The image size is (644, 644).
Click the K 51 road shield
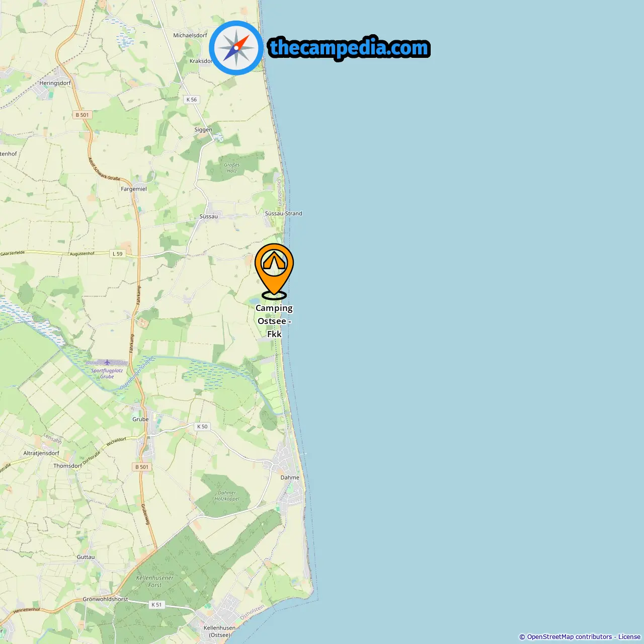(156, 605)
